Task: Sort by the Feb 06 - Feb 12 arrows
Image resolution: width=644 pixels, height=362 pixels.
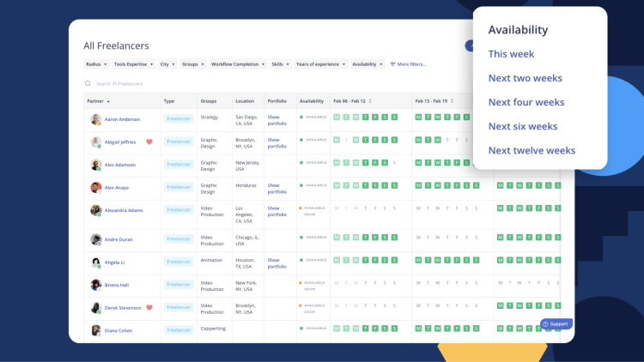Action: (369, 101)
